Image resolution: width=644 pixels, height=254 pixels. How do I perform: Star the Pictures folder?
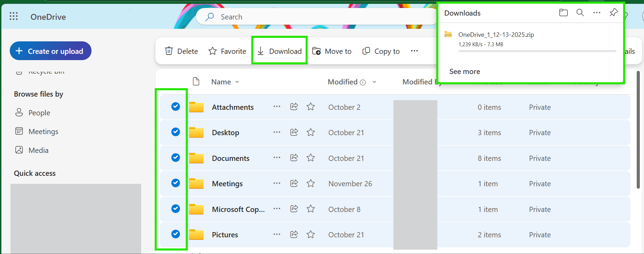point(311,234)
